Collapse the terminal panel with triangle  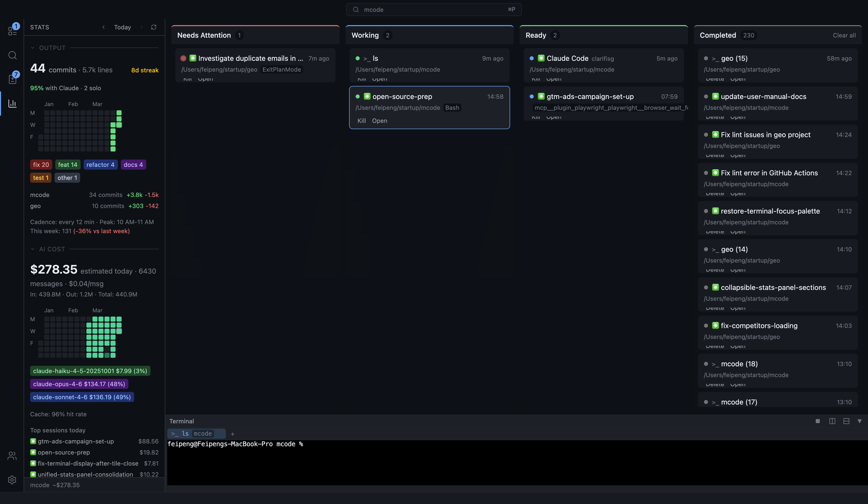pos(860,421)
